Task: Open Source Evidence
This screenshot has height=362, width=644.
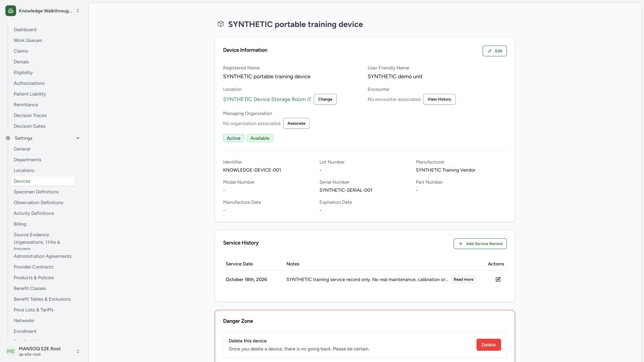Action: coord(32,235)
